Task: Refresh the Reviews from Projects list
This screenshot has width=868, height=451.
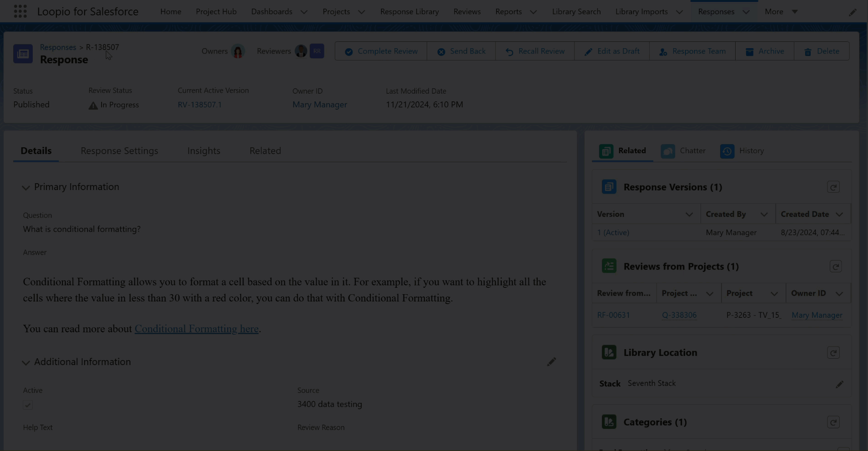Action: pyautogui.click(x=836, y=266)
